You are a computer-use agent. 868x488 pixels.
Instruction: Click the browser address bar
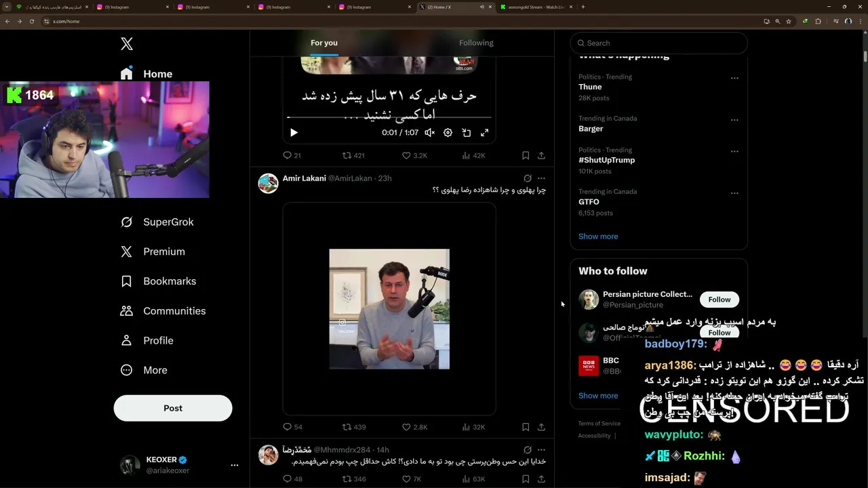point(400,21)
